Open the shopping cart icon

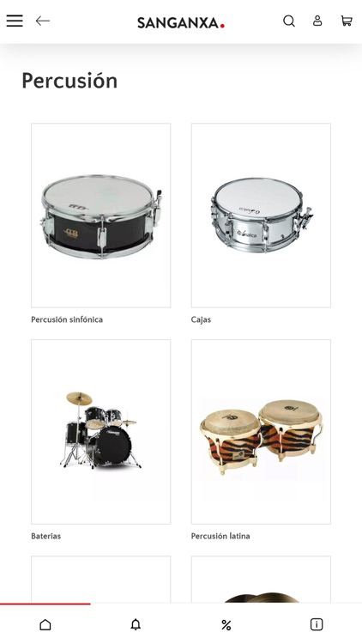click(347, 21)
